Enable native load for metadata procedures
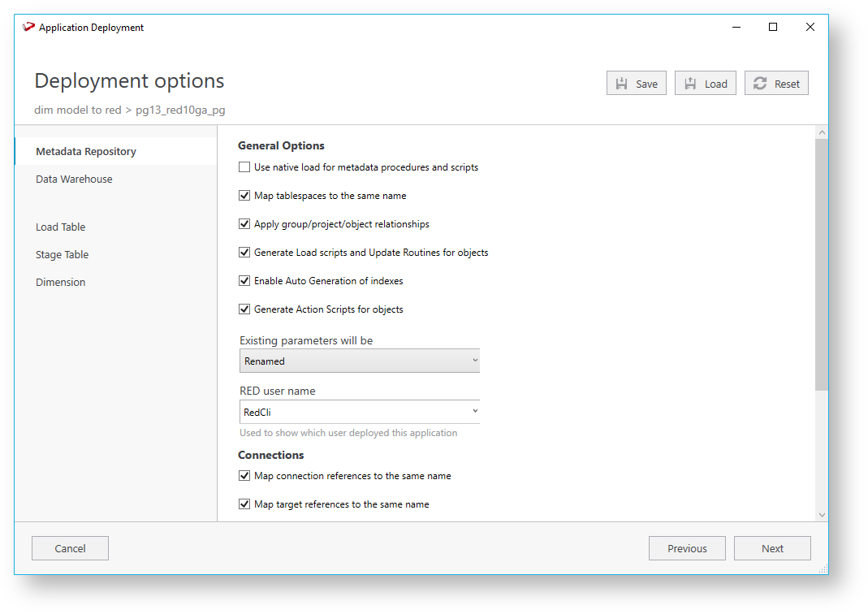Screen dimensions: 868x614 pyautogui.click(x=244, y=167)
